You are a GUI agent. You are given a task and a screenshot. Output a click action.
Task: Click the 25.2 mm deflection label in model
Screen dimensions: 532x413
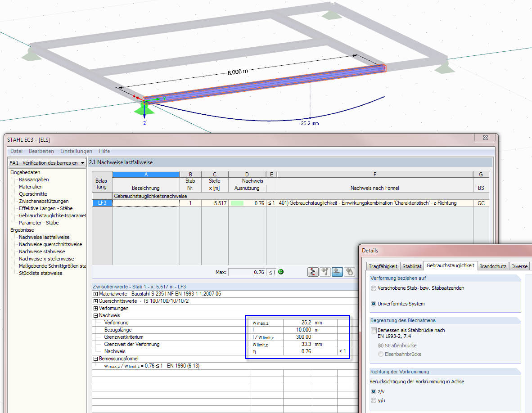click(310, 123)
